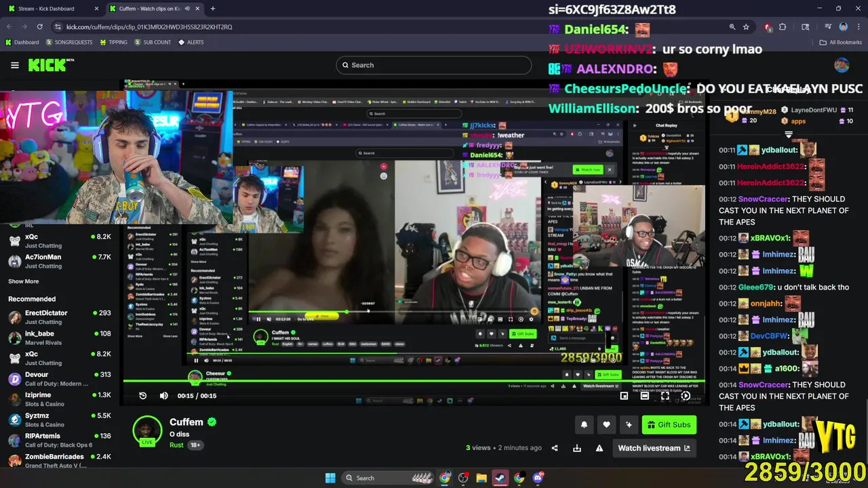The height and width of the screenshot is (488, 868).
Task: Open the All Bookmarks folder
Action: click(841, 42)
